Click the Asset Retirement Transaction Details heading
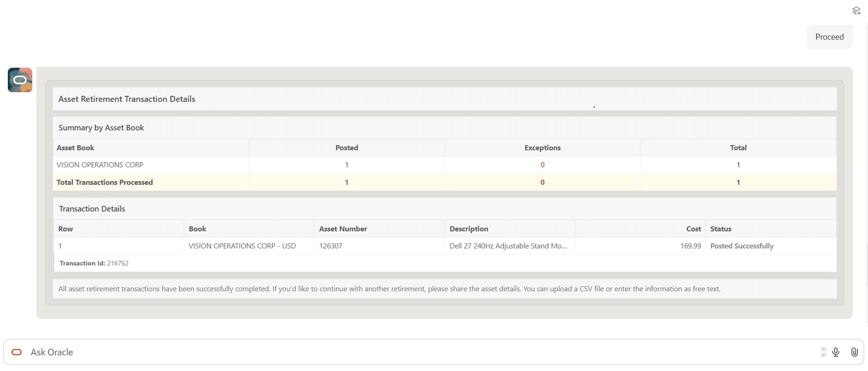This screenshot has width=868, height=371. pos(127,99)
